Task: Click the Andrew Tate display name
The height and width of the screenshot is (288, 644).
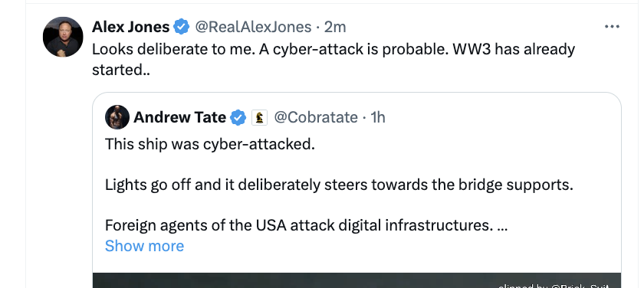Action: (x=180, y=118)
